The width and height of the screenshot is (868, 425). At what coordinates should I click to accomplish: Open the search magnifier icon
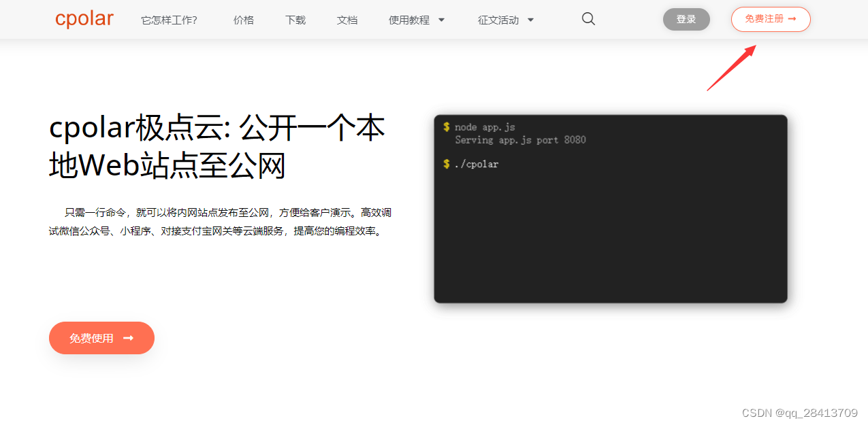588,19
